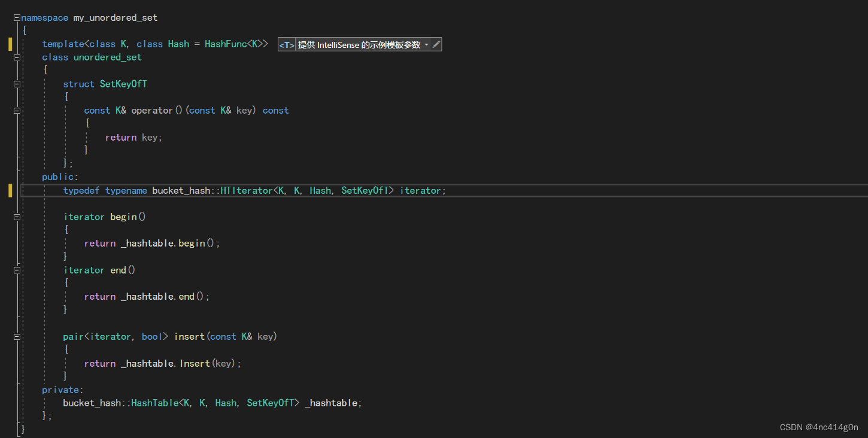The height and width of the screenshot is (438, 868).
Task: Click the 'typename' keyword
Action: (x=126, y=191)
